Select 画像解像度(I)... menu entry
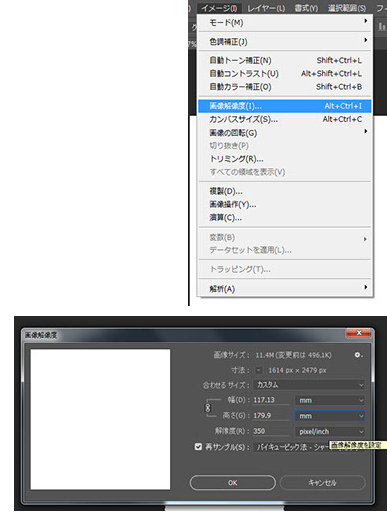This screenshot has width=387, height=530. click(285, 106)
